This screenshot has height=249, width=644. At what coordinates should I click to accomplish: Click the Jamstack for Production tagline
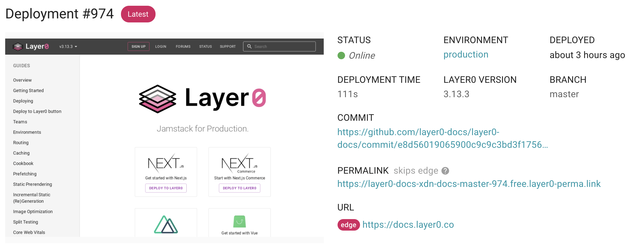pyautogui.click(x=202, y=129)
